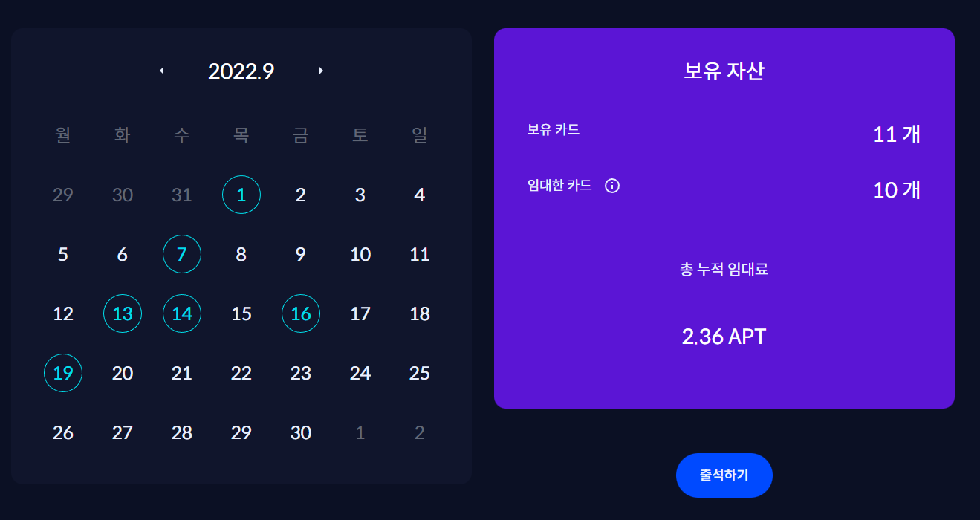Click the 보유 카드 label
Screen dimensions: 980x520
[x=554, y=129]
